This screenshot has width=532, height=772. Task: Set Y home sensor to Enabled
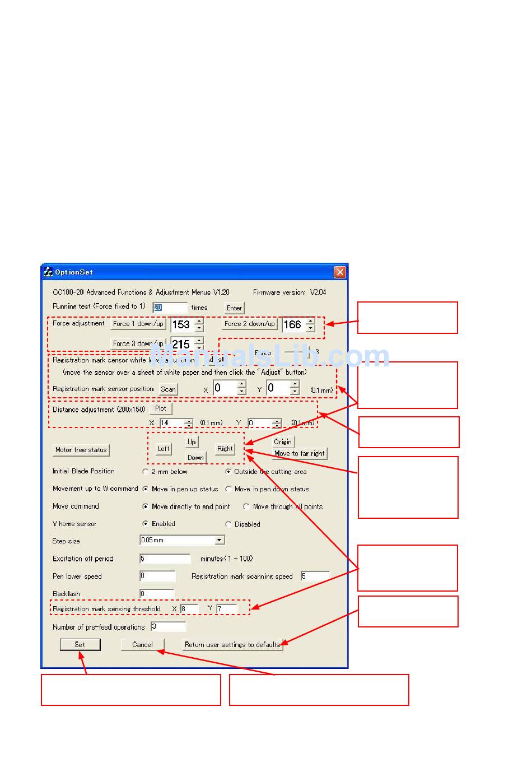tap(146, 524)
